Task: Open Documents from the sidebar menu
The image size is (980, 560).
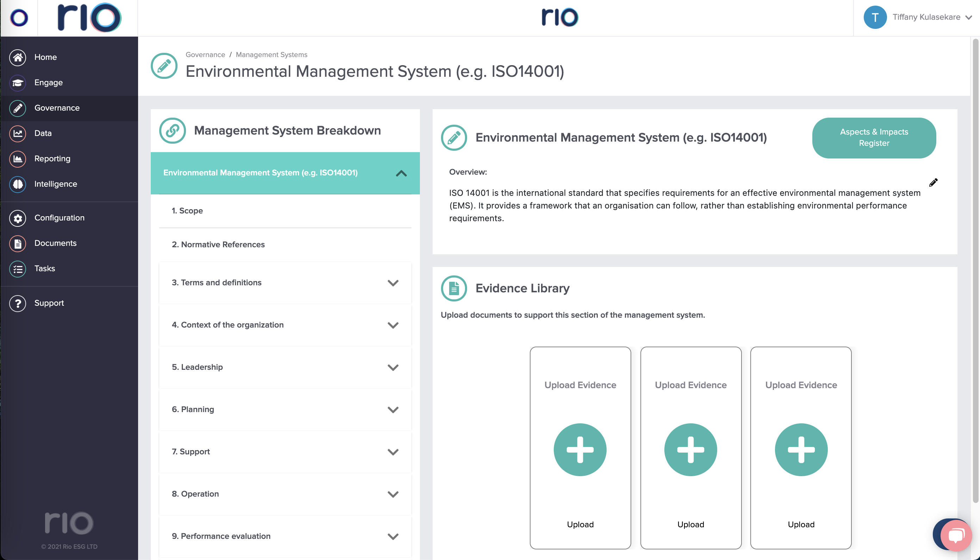Action: [x=55, y=243]
